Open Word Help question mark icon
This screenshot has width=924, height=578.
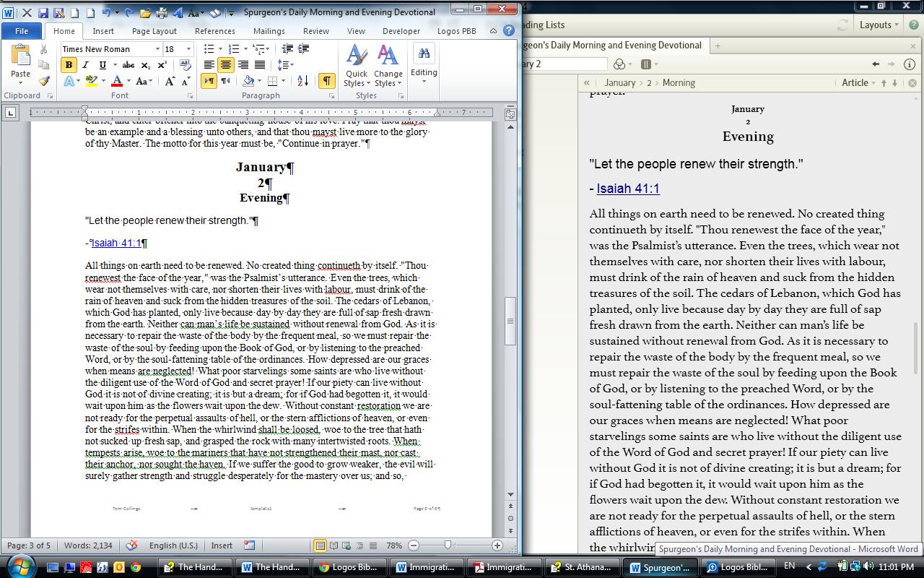(x=509, y=31)
